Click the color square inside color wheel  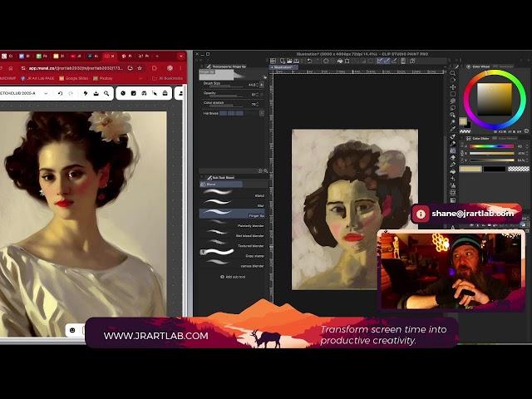[x=495, y=99]
